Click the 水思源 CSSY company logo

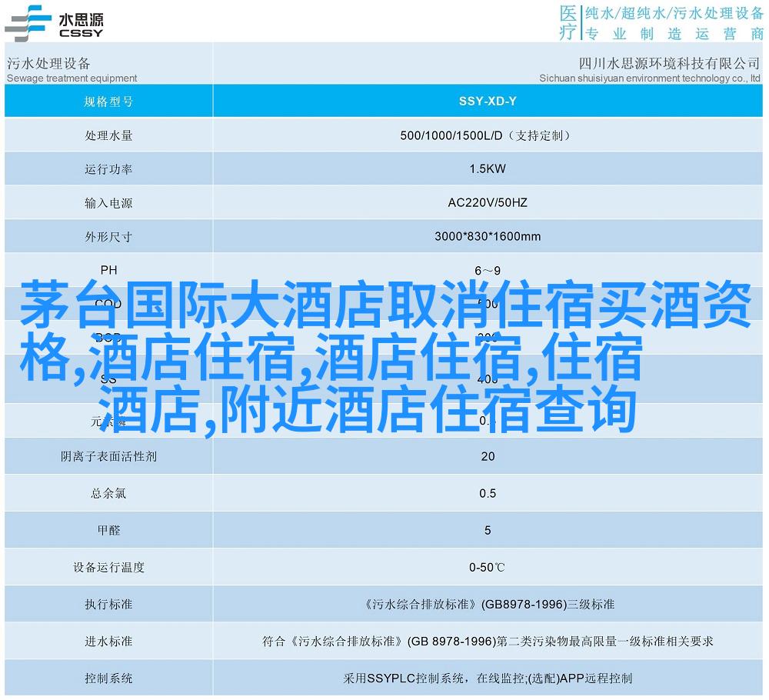tap(55, 23)
